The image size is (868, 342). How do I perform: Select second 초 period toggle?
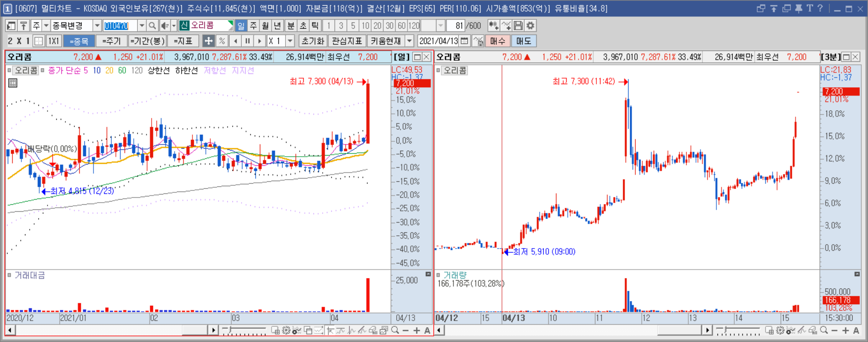(303, 26)
